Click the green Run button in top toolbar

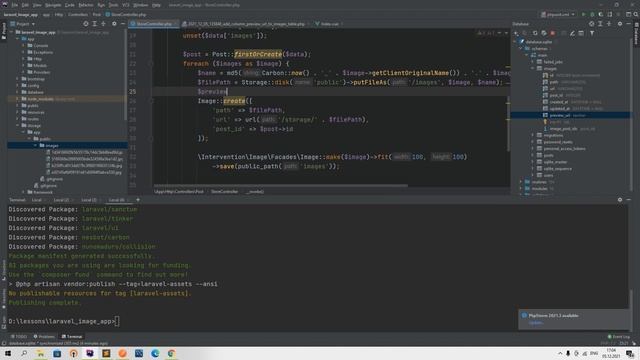coord(584,14)
